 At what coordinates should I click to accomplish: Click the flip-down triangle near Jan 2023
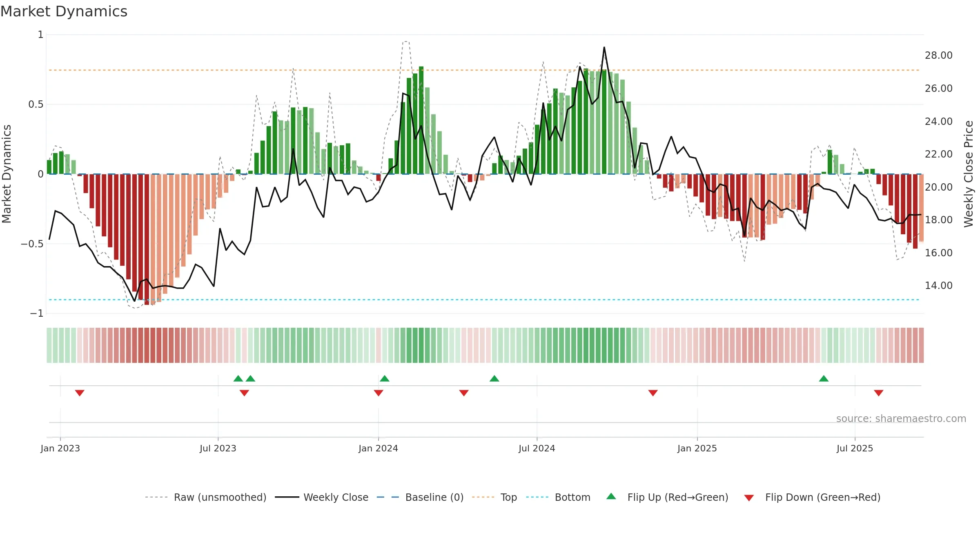[80, 393]
